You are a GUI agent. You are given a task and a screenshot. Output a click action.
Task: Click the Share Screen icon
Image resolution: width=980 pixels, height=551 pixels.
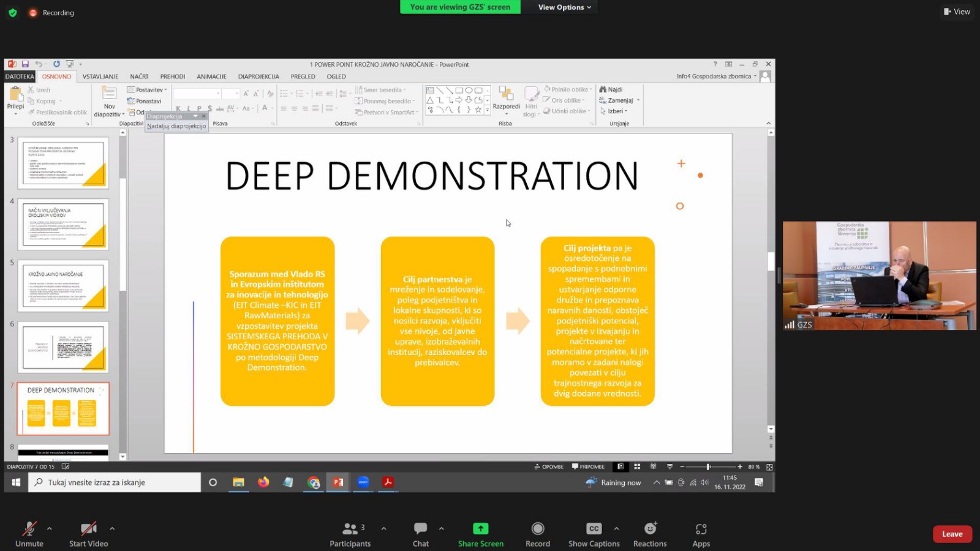(480, 528)
